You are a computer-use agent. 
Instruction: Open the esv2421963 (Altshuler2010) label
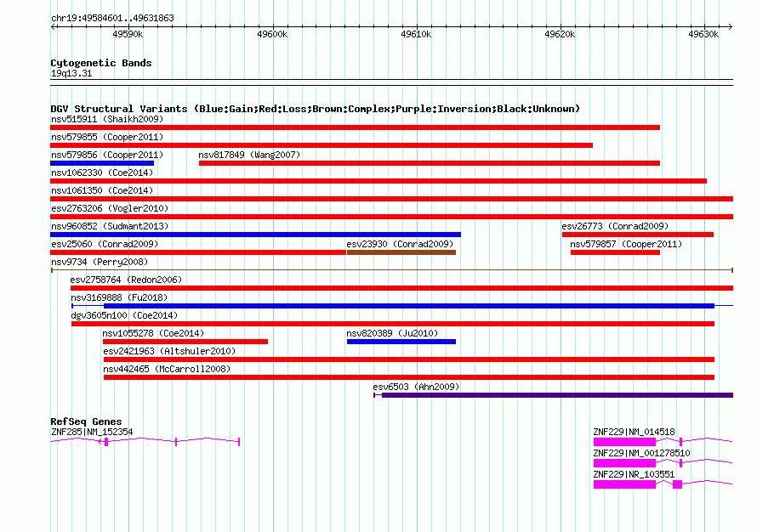[x=169, y=351]
